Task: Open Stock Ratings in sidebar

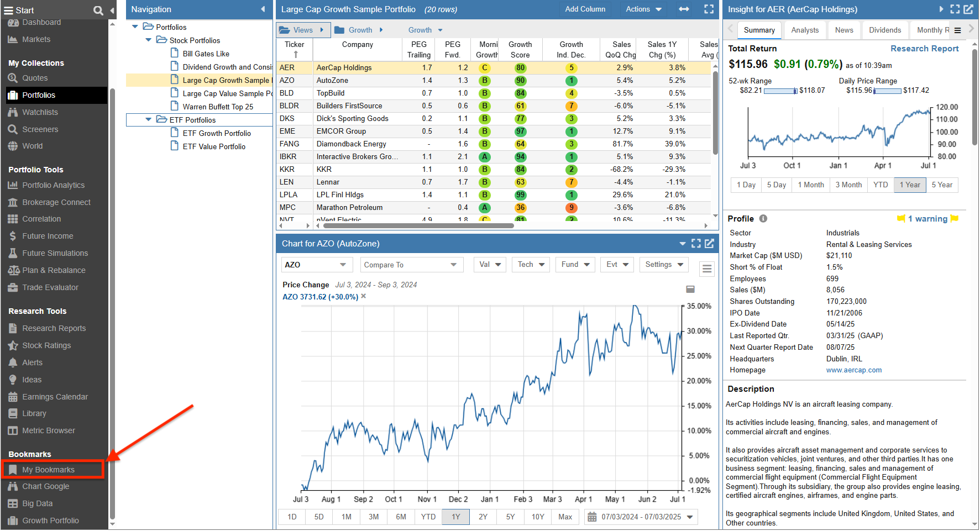Action: pyautogui.click(x=46, y=345)
